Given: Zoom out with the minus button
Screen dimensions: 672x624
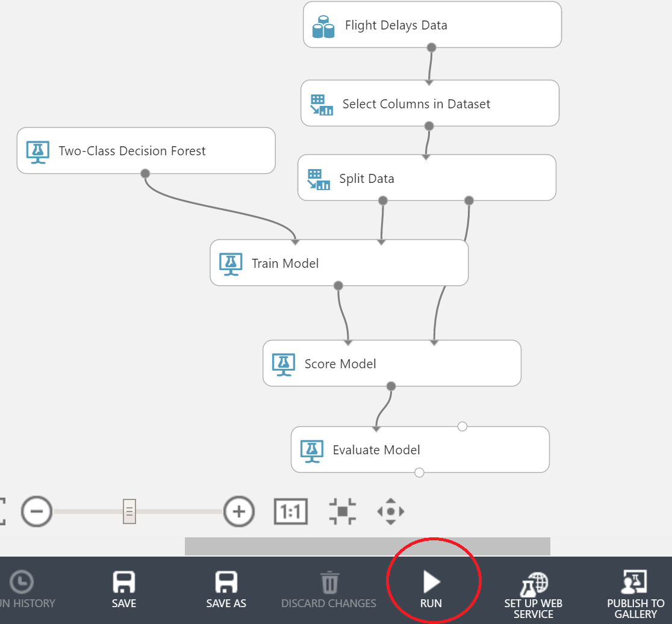Looking at the screenshot, I should 37,511.
